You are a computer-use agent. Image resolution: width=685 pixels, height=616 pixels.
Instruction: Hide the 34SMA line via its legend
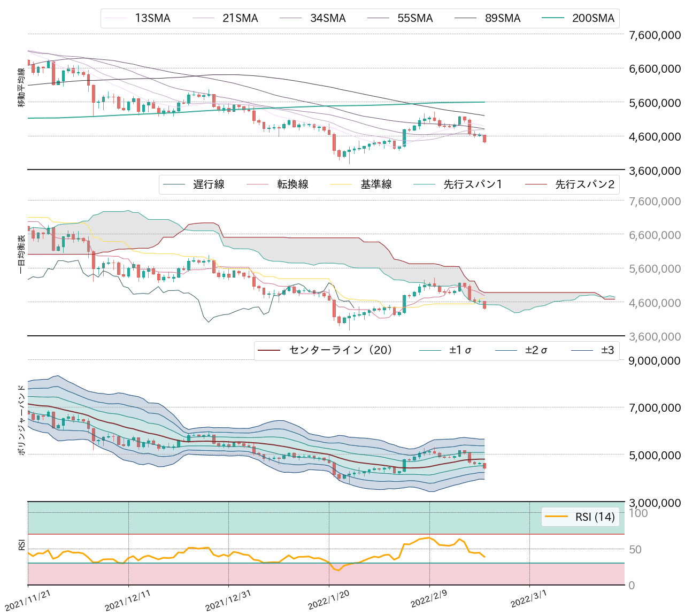pyautogui.click(x=328, y=19)
